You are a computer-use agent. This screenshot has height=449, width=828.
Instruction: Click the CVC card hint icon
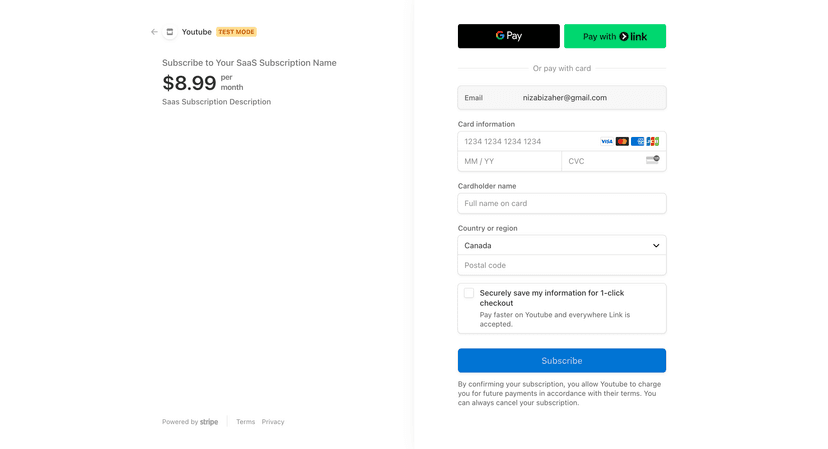(x=653, y=160)
